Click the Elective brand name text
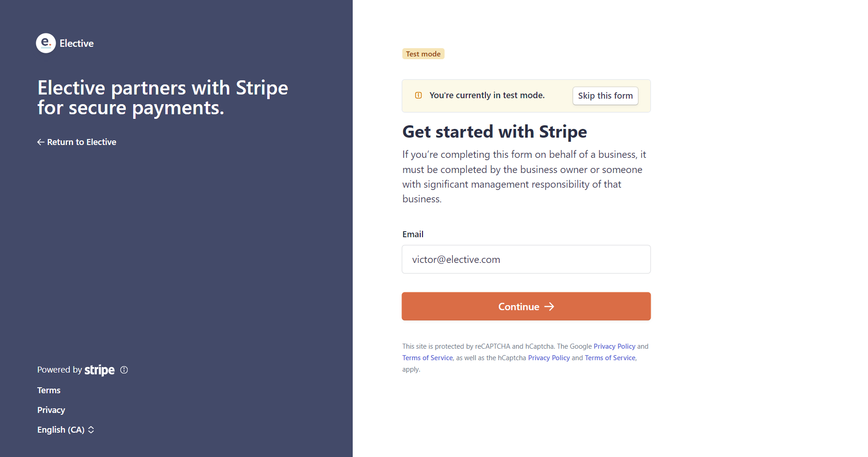 77,44
